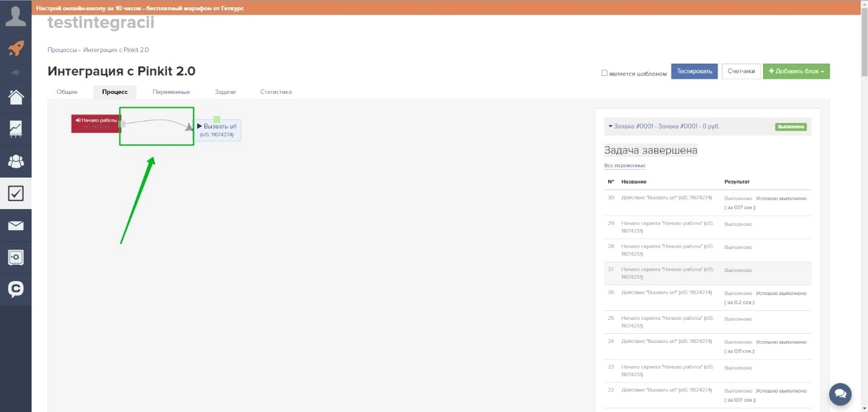This screenshot has width=868, height=412.
Task: Click the "Счетчики" button
Action: point(741,71)
